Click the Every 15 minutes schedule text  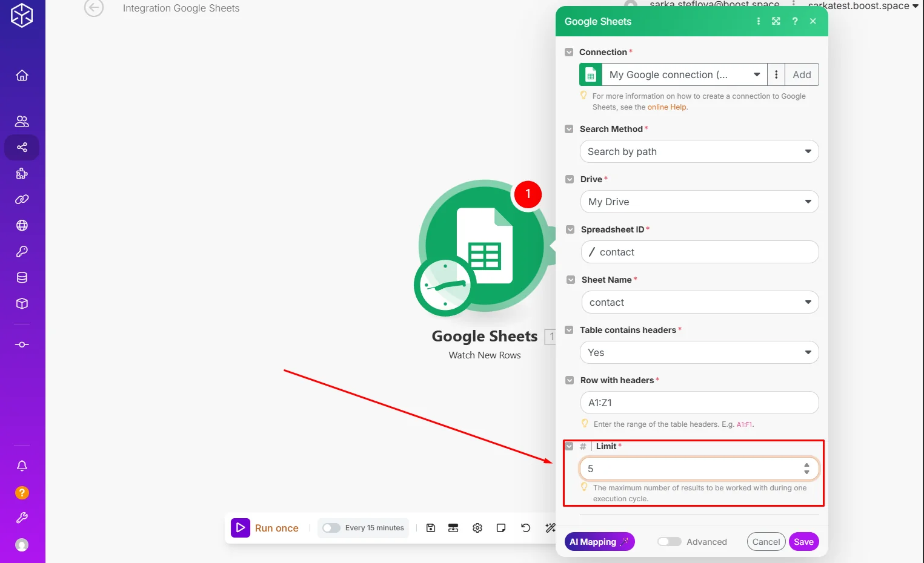pyautogui.click(x=374, y=528)
